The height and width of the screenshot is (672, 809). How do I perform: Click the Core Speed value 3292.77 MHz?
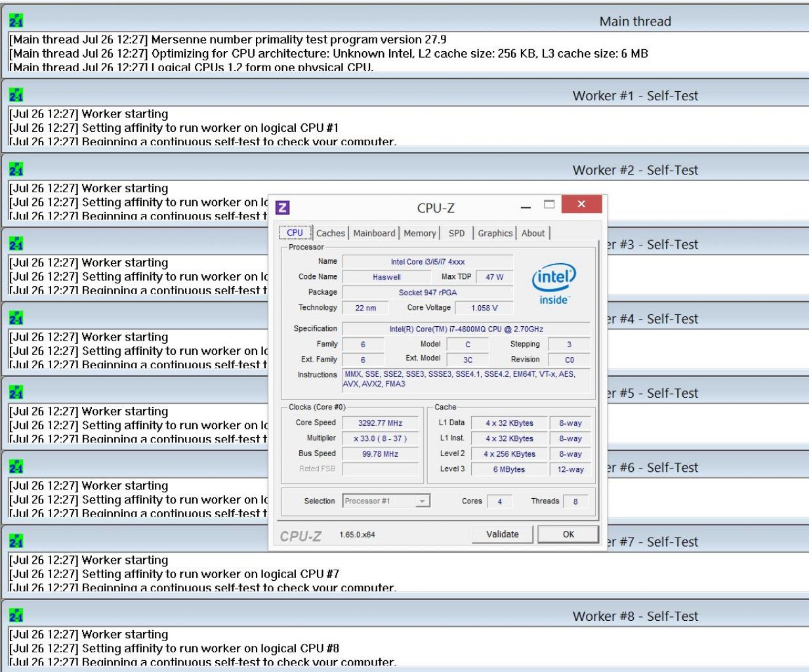coord(381,423)
